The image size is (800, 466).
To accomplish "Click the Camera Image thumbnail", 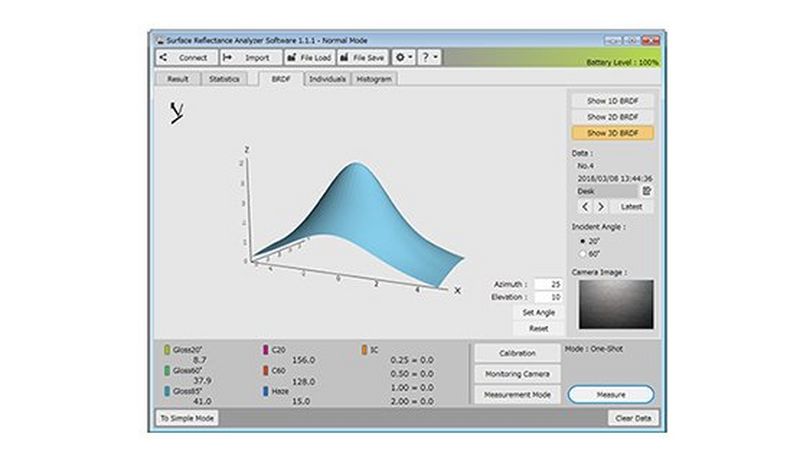I will [612, 305].
